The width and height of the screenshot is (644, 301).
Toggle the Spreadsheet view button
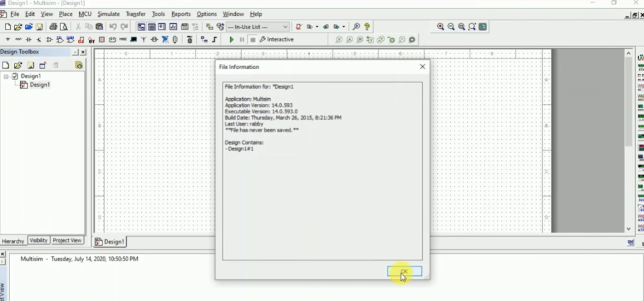click(x=152, y=26)
